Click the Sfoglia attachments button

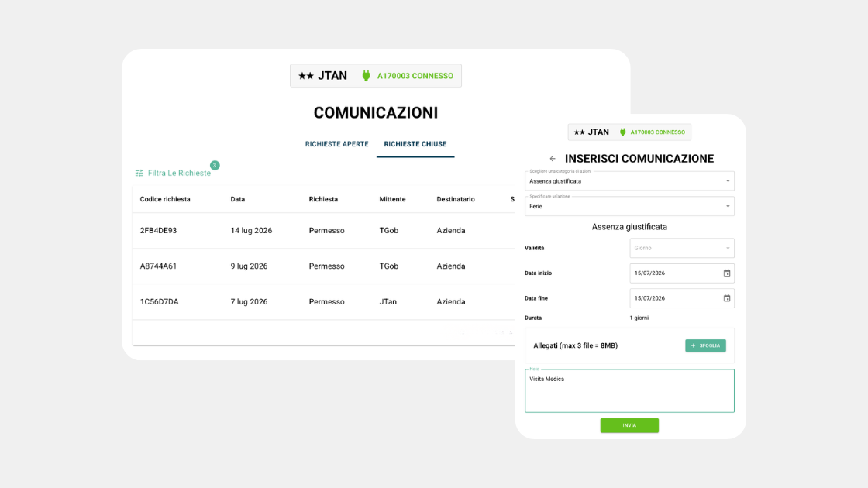coord(705,345)
